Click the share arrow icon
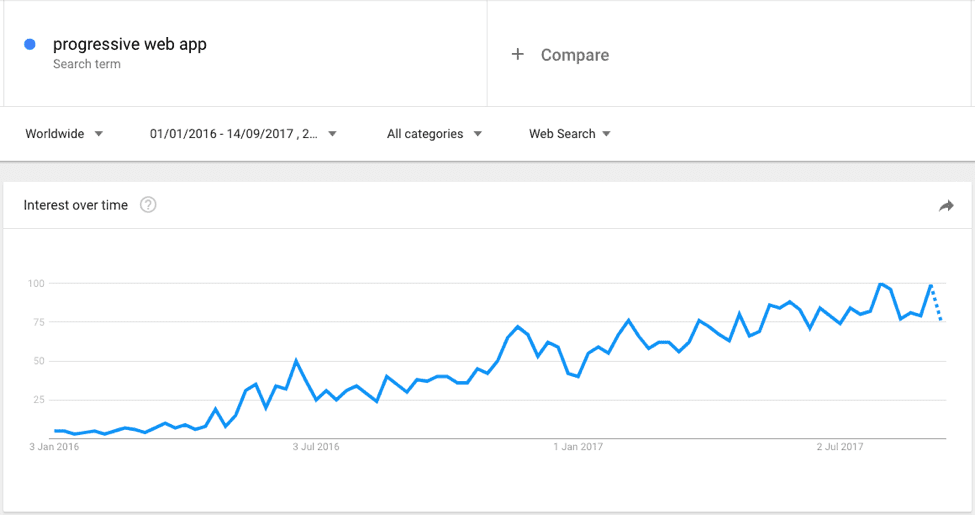The image size is (975, 515). click(x=946, y=206)
